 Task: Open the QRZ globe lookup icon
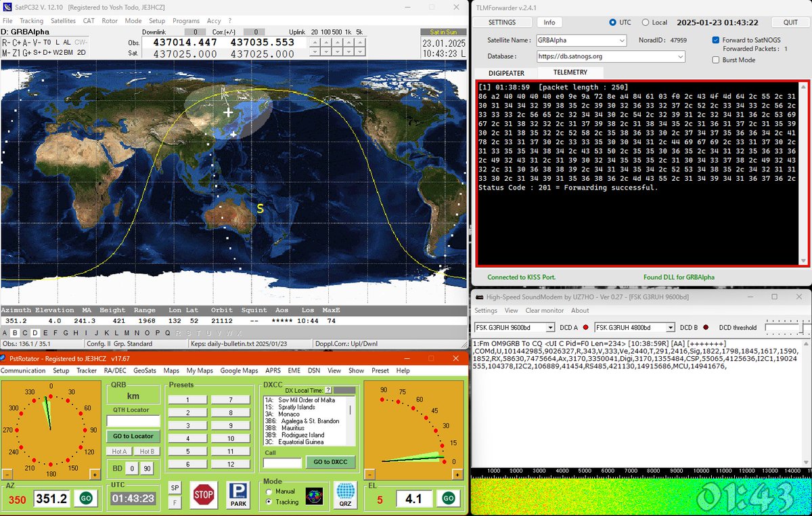coord(346,495)
